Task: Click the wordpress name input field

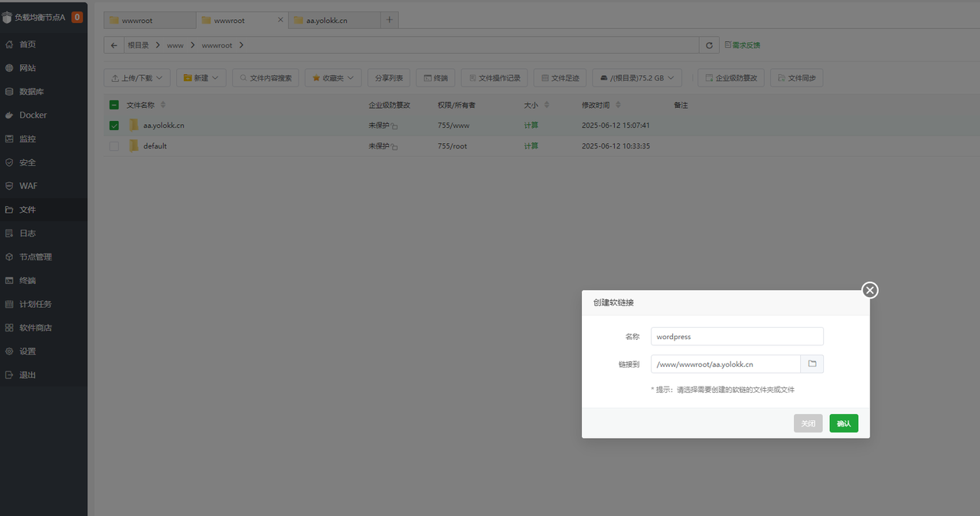Action: coord(737,336)
